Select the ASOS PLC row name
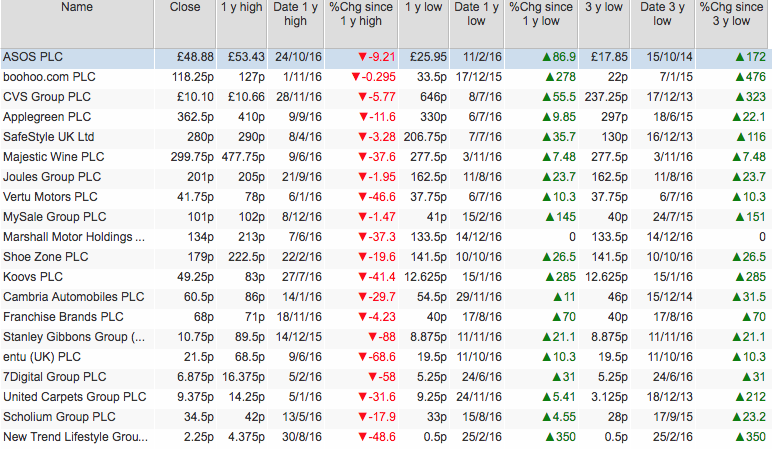The width and height of the screenshot is (772, 451). (x=33, y=57)
